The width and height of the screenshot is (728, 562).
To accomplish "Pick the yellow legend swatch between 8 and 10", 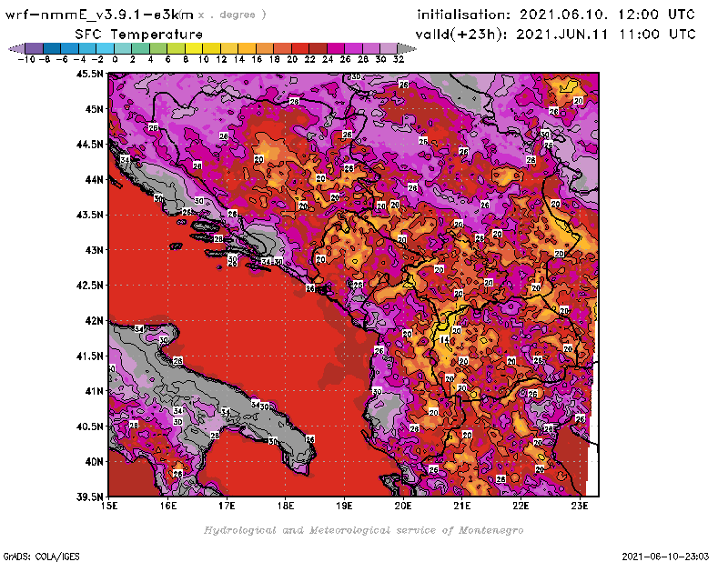I will [x=194, y=48].
